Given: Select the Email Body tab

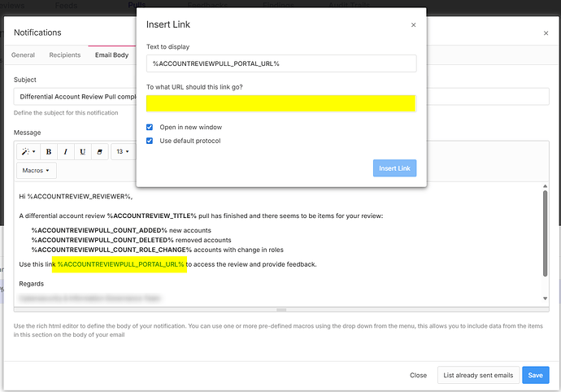Looking at the screenshot, I should coord(111,55).
